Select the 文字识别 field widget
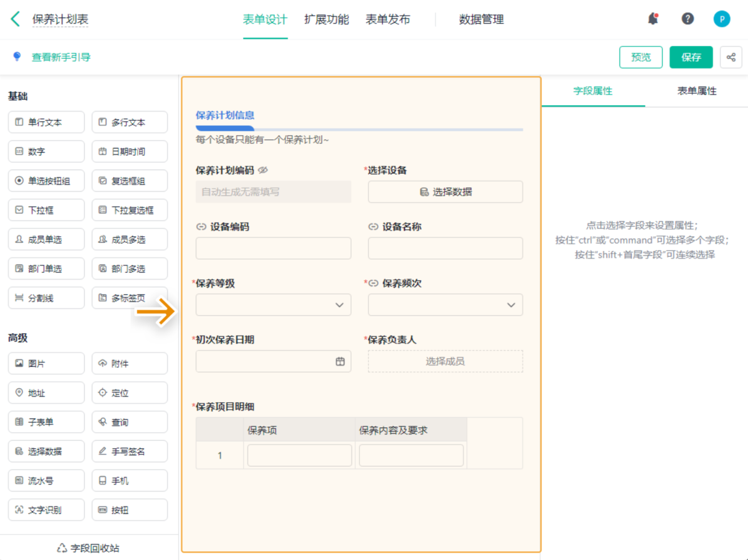The width and height of the screenshot is (748, 560). click(46, 510)
